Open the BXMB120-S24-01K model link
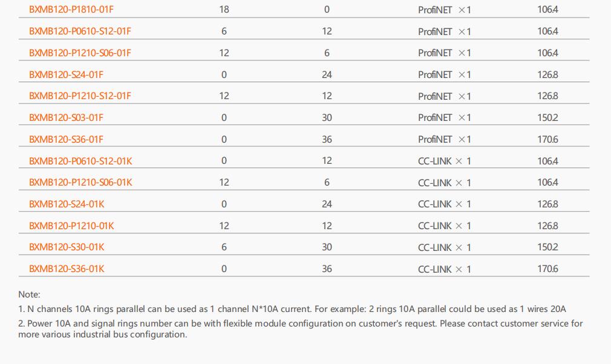 click(67, 204)
